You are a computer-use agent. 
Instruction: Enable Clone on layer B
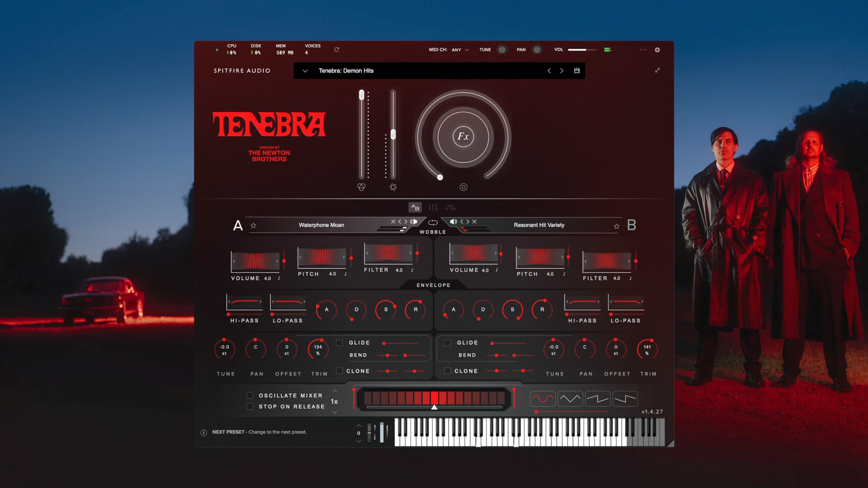(448, 371)
